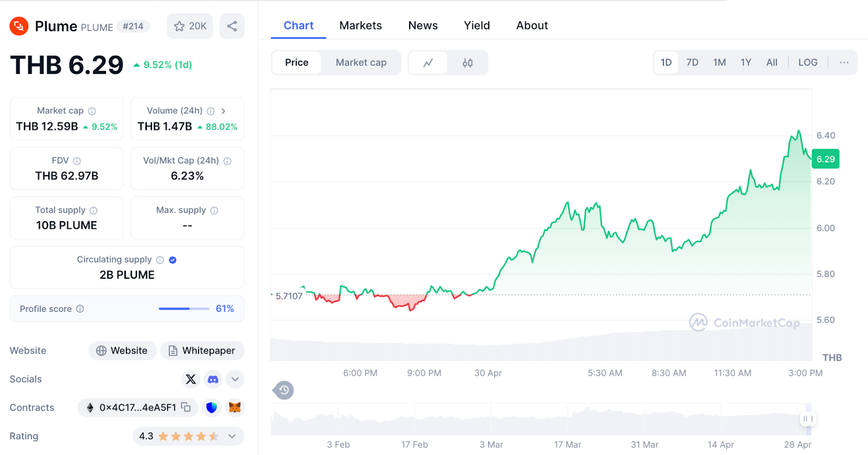This screenshot has width=868, height=455.
Task: Click contract address 0x4C17...4eA5F1
Action: [x=138, y=407]
